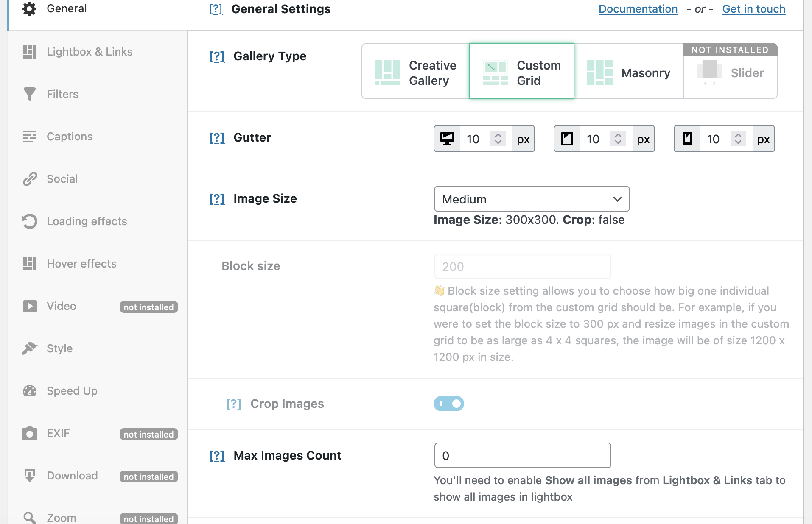The width and height of the screenshot is (812, 524).
Task: Open help tooltip for General Settings
Action: pyautogui.click(x=216, y=9)
